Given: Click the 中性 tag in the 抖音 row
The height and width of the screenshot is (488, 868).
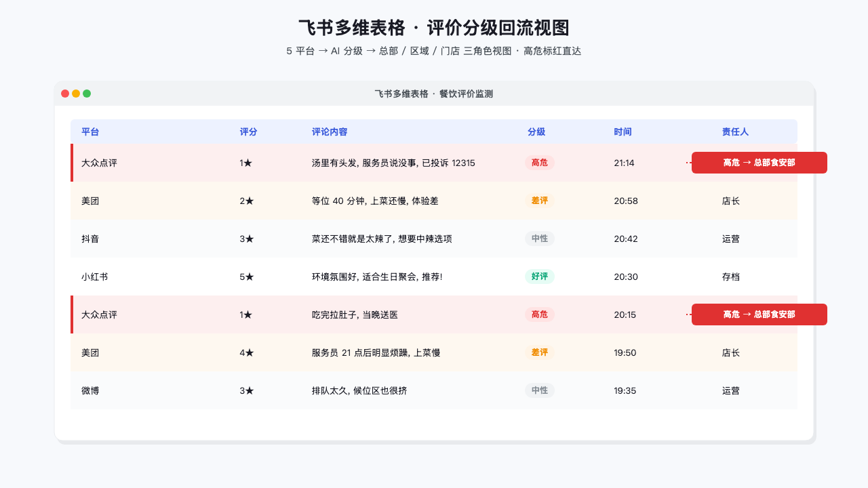Looking at the screenshot, I should [x=540, y=239].
